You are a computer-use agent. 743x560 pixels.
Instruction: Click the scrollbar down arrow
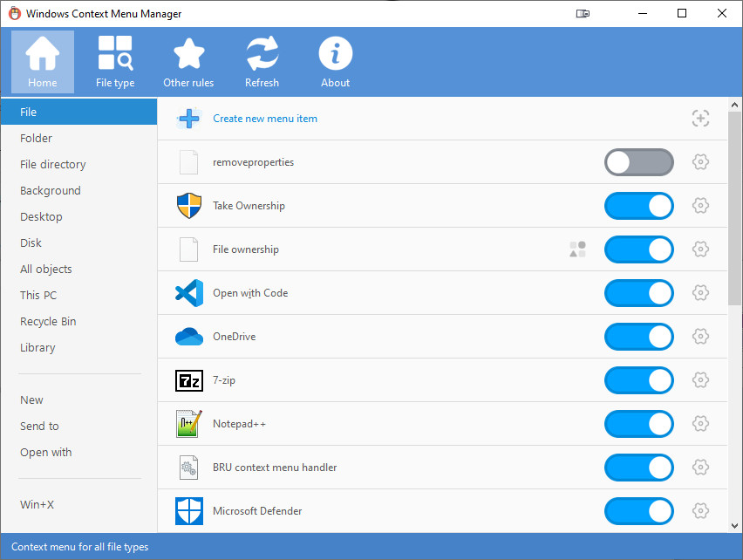[x=734, y=525]
